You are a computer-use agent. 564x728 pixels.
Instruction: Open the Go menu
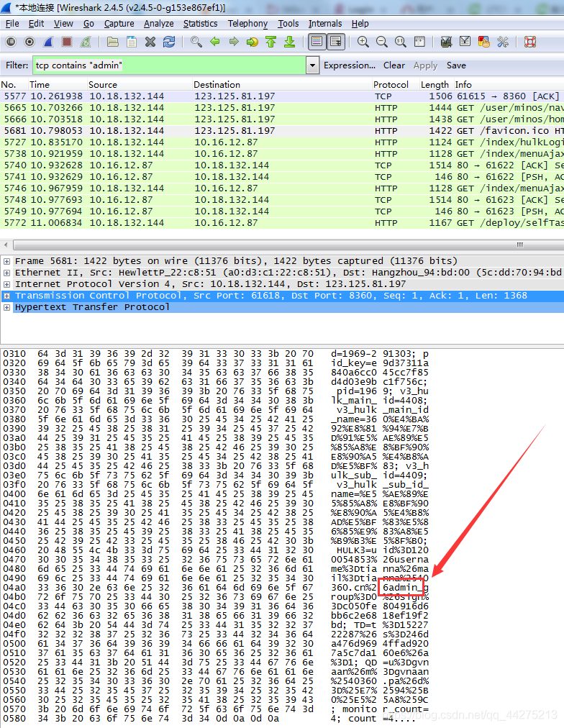tap(88, 24)
